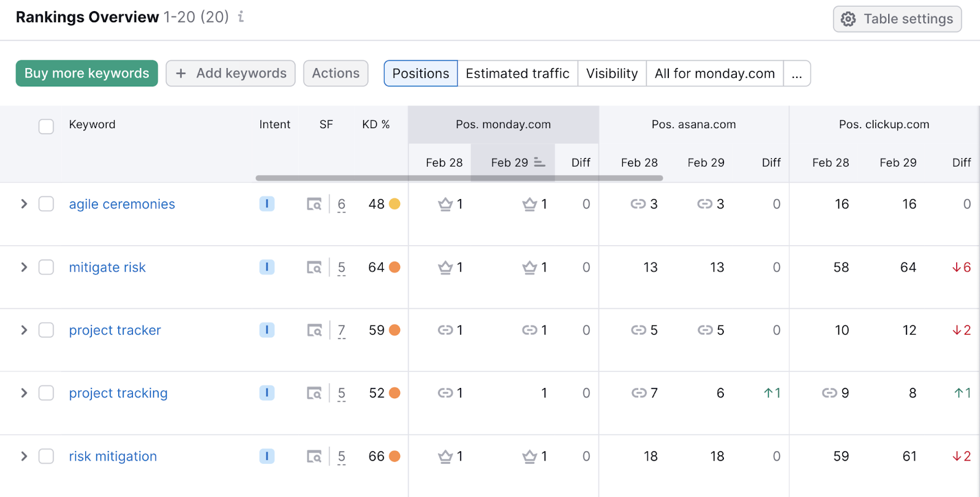Expand the risk mitigation row

click(24, 457)
